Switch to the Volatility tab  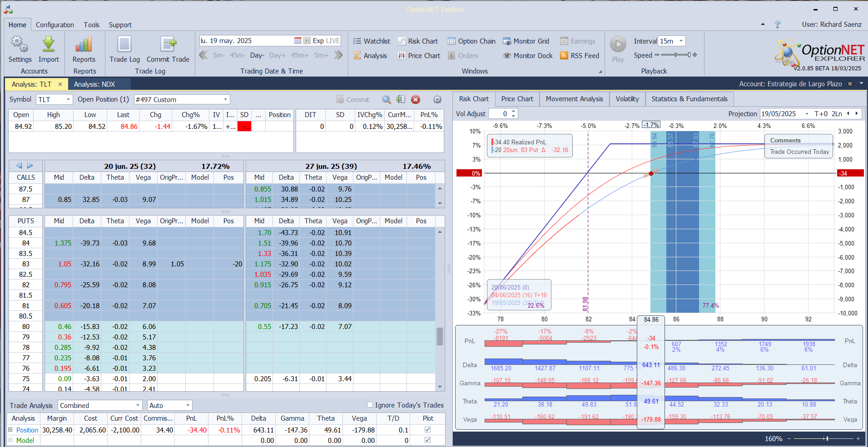627,98
